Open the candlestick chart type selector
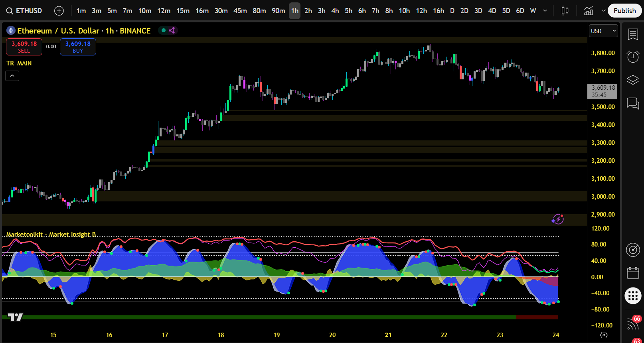644x343 pixels. pyautogui.click(x=565, y=11)
